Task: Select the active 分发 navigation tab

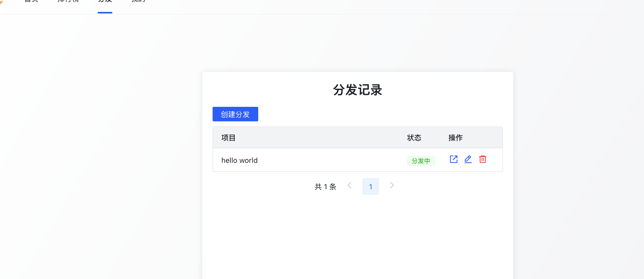Action: pos(105,1)
